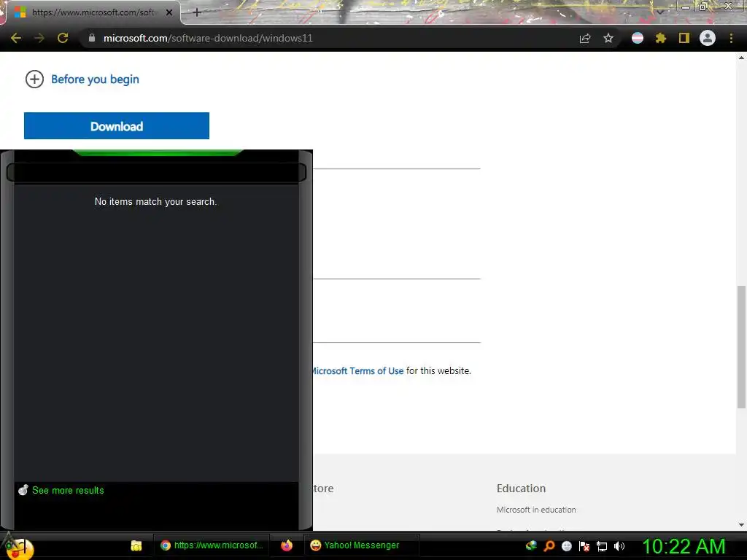
Task: Open the network connection tray icon
Action: [602, 546]
